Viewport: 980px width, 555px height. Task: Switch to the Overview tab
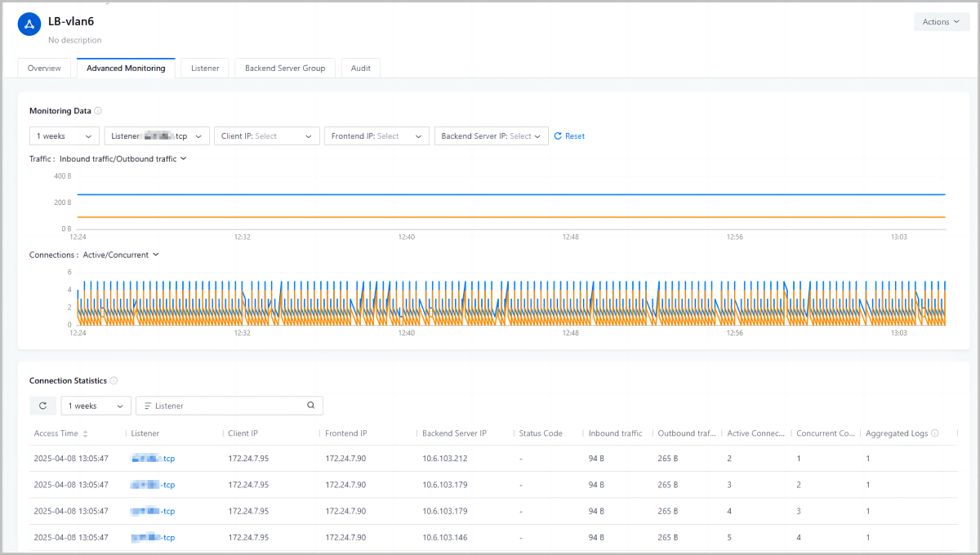pos(44,69)
